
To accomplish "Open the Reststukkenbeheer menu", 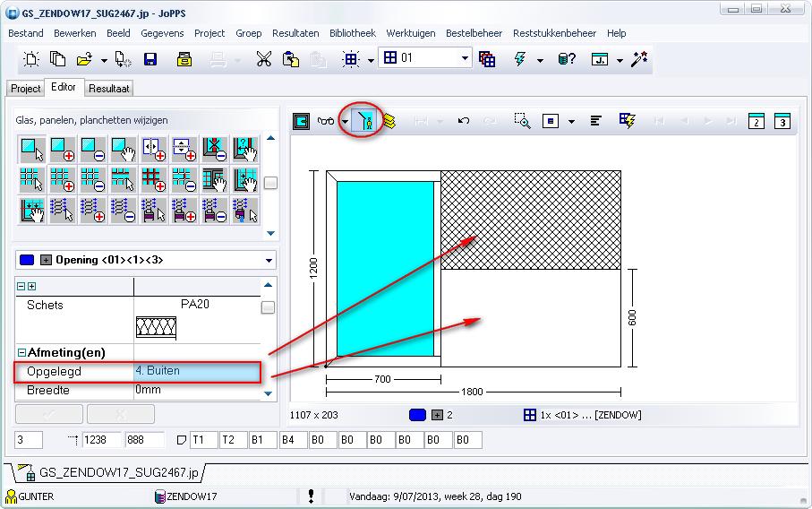I will click(555, 33).
